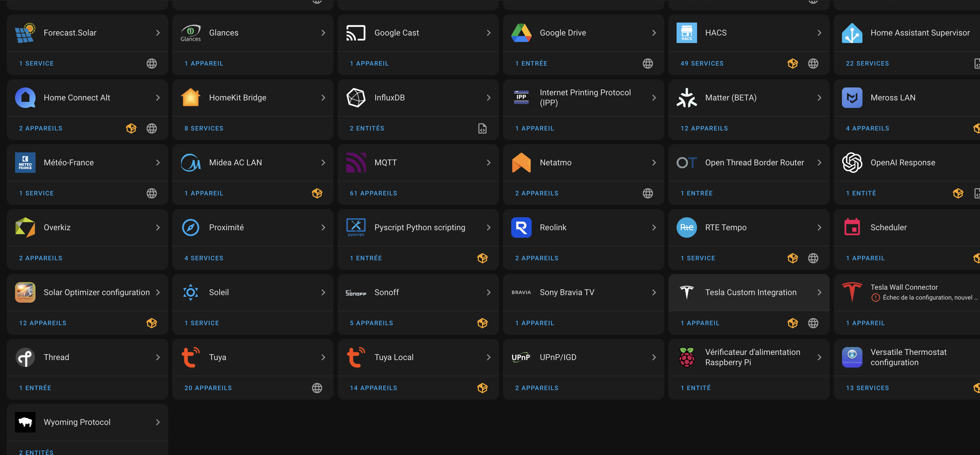Open Sonoff details via its chevron arrow
The height and width of the screenshot is (455, 980).
489,292
